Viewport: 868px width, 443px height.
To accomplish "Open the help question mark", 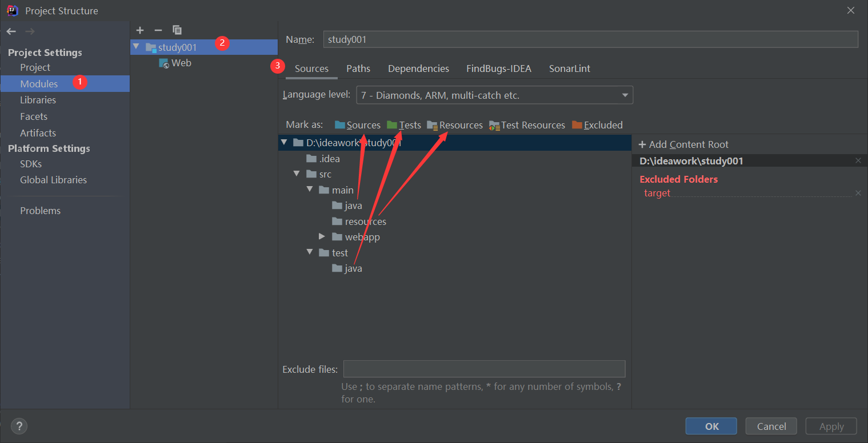I will coord(19,426).
